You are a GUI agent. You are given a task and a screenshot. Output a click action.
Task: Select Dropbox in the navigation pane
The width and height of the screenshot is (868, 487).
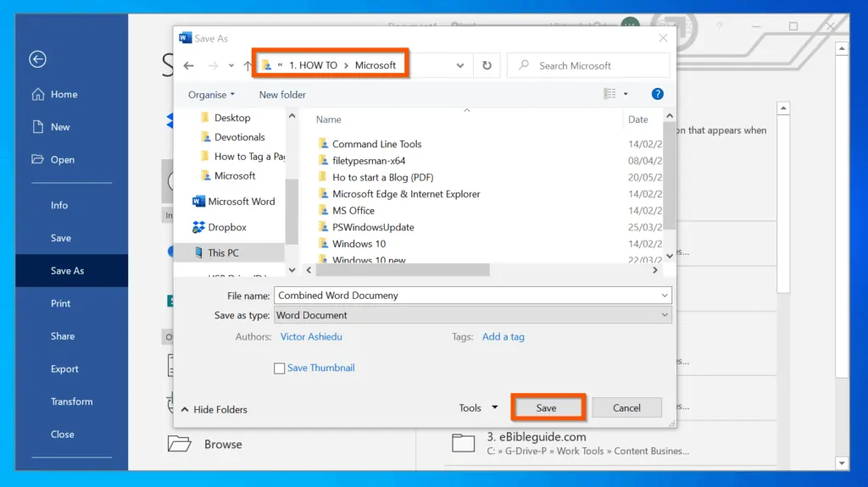226,227
